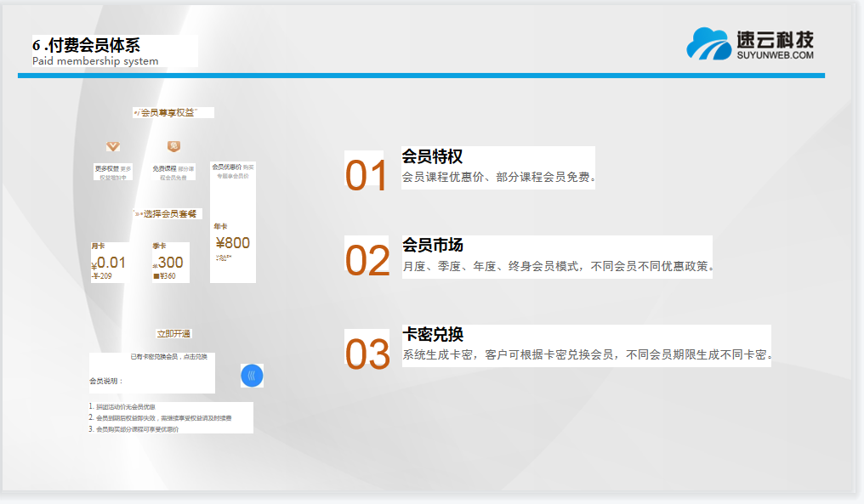This screenshot has height=504, width=864.
Task: Click the 已有卡密兑换会员 redeem link
Action: (168, 357)
